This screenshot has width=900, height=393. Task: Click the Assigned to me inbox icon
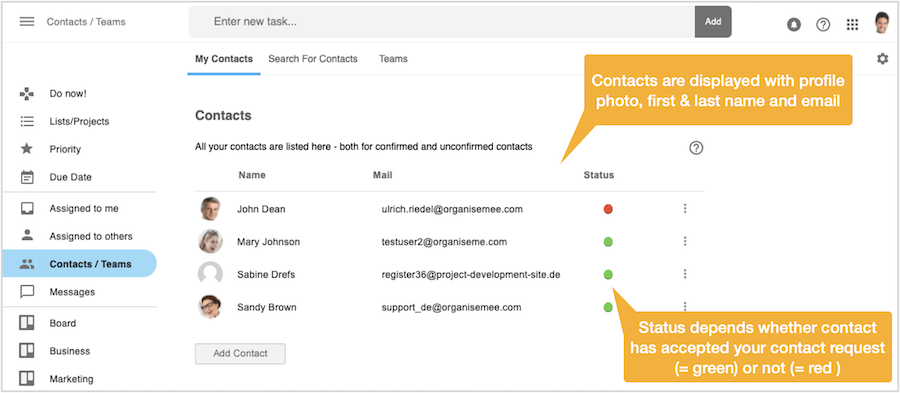27,208
